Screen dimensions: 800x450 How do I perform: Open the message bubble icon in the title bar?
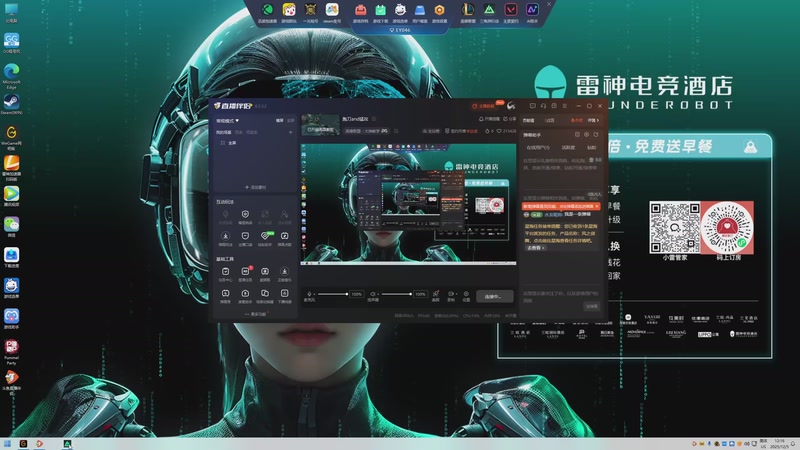click(532, 106)
